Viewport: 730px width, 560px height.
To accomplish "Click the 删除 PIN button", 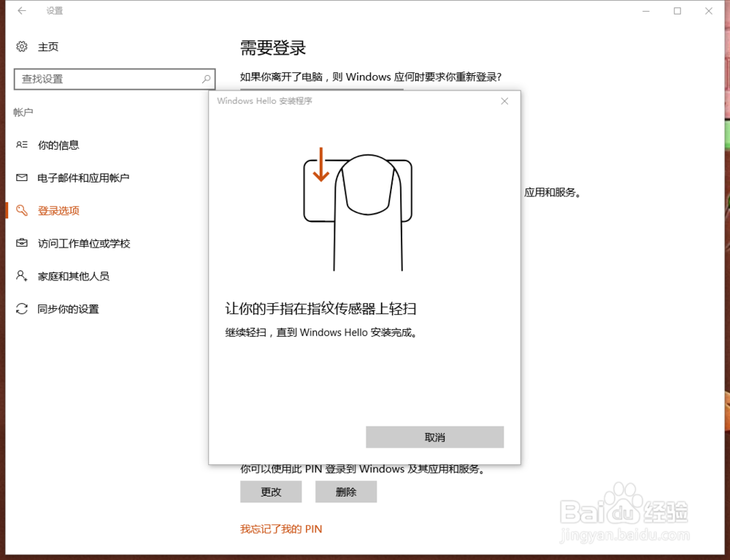I will 346,491.
